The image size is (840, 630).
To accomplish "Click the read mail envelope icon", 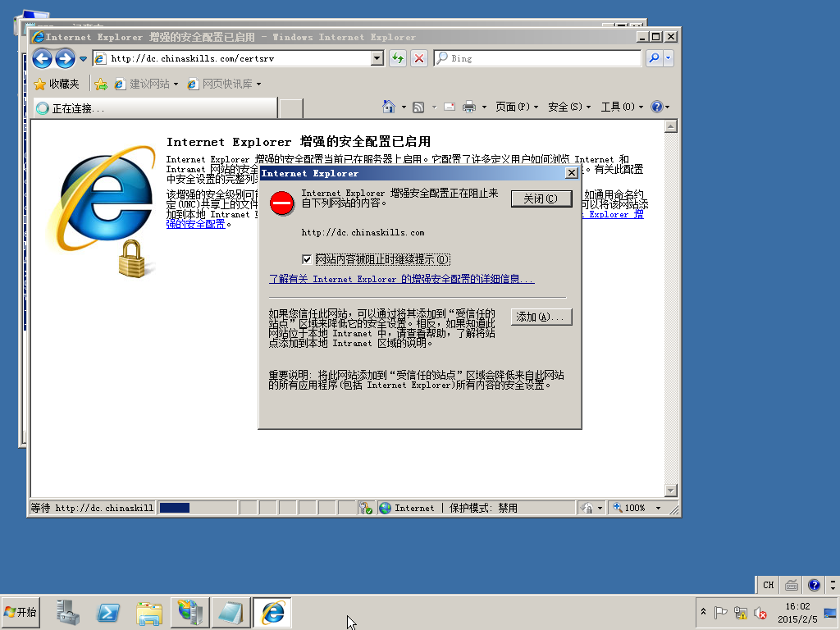I will (x=450, y=107).
